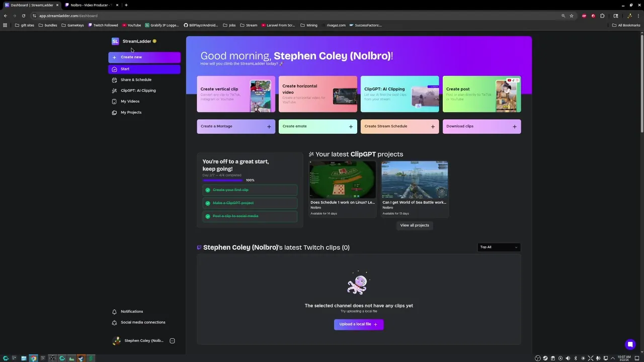
Task: Click the gold badge next to StreamLadder
Action: (x=154, y=41)
